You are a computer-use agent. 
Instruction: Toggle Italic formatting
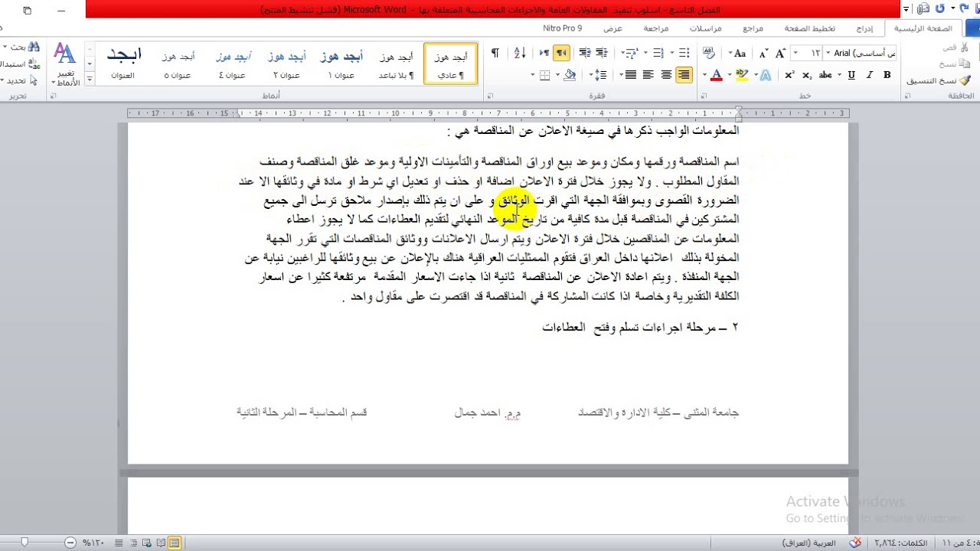[870, 75]
